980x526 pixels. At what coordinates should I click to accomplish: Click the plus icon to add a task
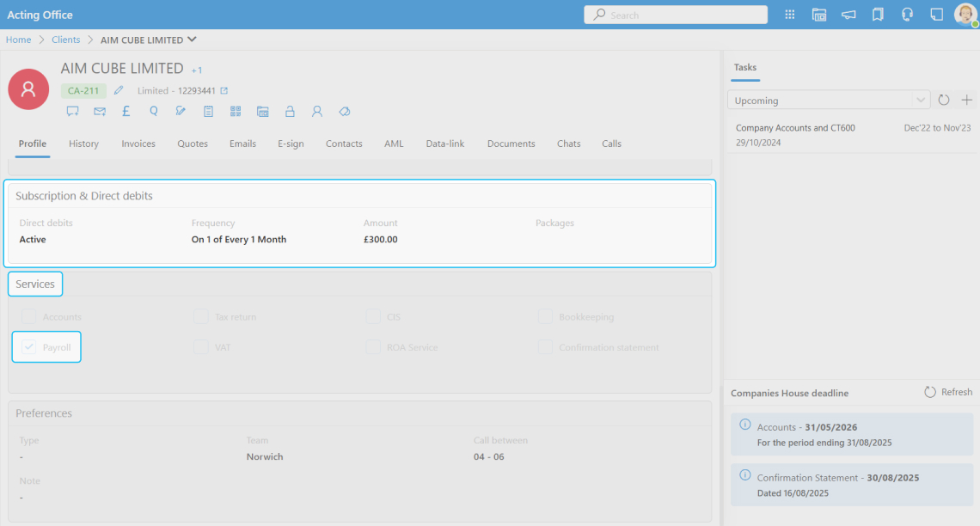[966, 100]
